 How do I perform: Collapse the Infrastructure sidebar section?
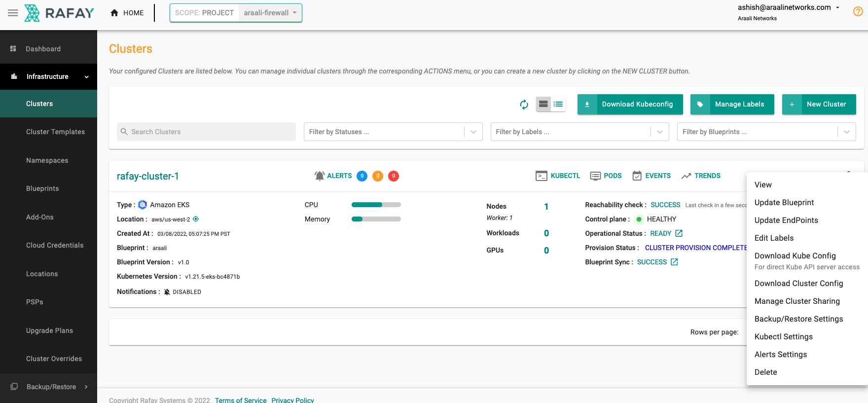pyautogui.click(x=87, y=77)
